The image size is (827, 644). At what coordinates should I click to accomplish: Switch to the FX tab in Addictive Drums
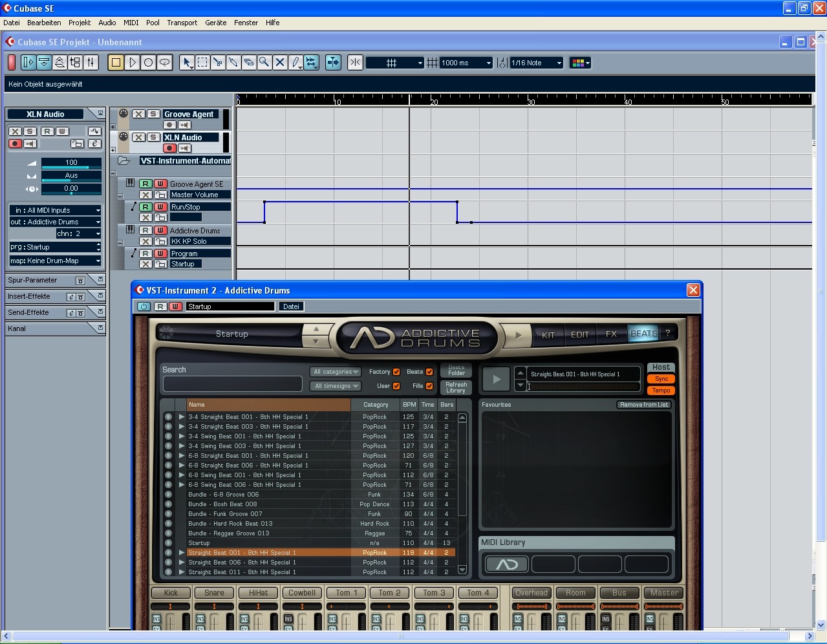pyautogui.click(x=611, y=334)
